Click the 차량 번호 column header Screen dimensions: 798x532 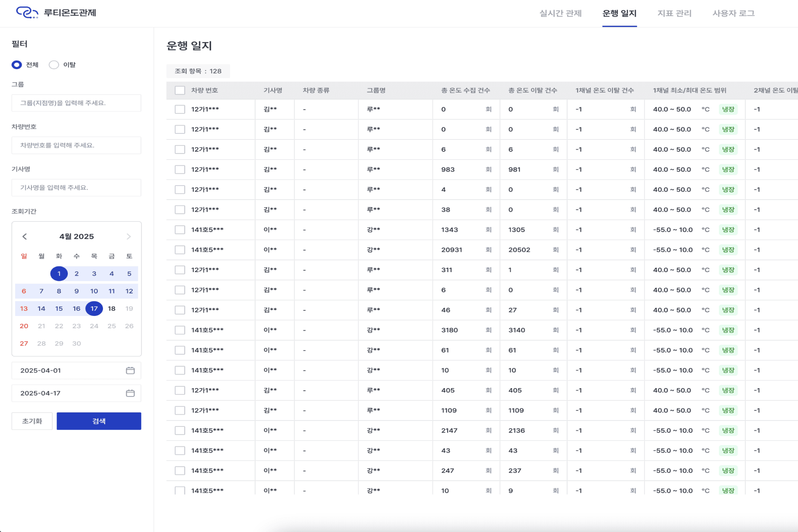coord(205,90)
